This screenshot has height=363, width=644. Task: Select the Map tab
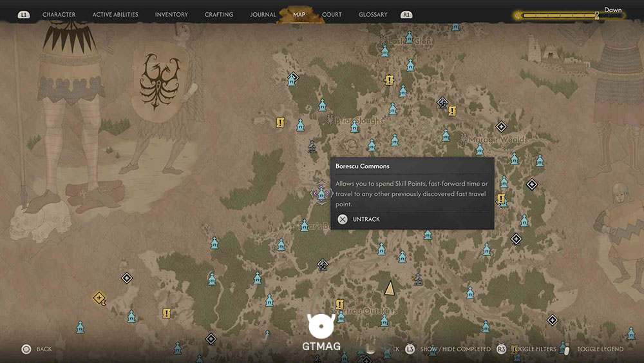tap(299, 14)
